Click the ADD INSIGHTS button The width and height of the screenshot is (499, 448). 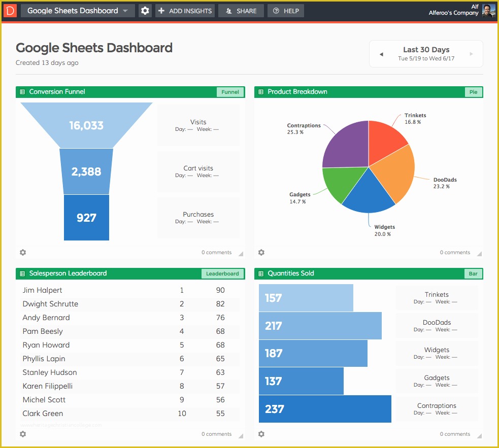pos(185,10)
